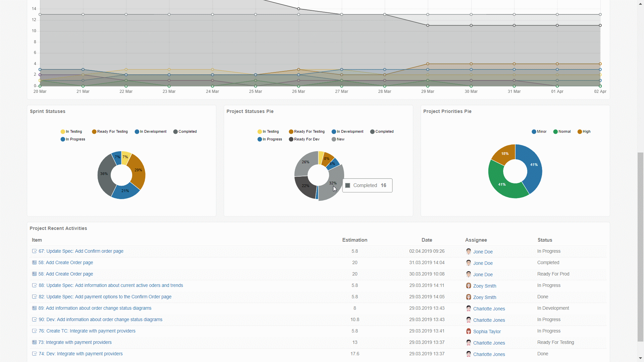Open item "82: Update Spec: Add payment options"
Viewport: 644px width, 362px height.
[105, 297]
